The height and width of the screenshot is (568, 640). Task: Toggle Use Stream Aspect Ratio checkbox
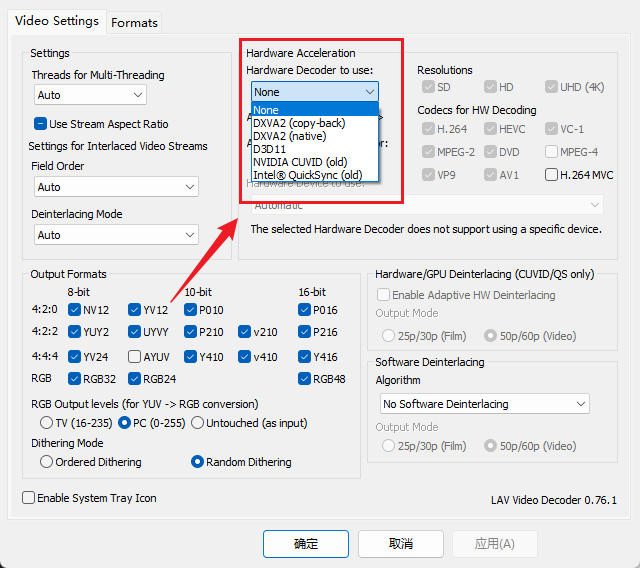(41, 124)
